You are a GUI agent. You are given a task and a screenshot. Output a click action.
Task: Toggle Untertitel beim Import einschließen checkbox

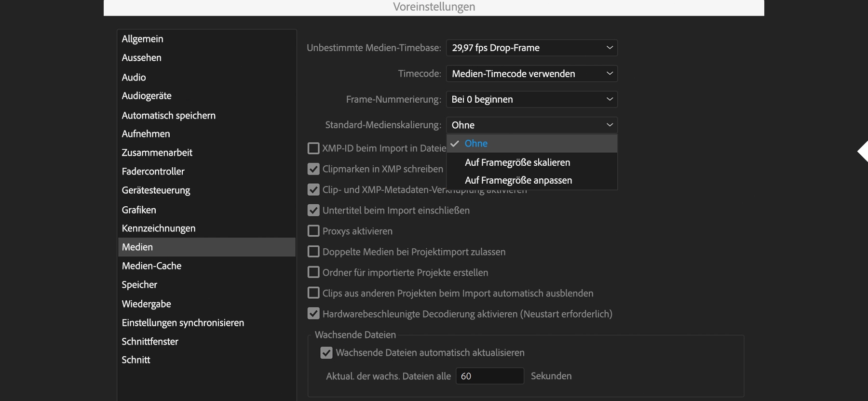[x=313, y=210]
